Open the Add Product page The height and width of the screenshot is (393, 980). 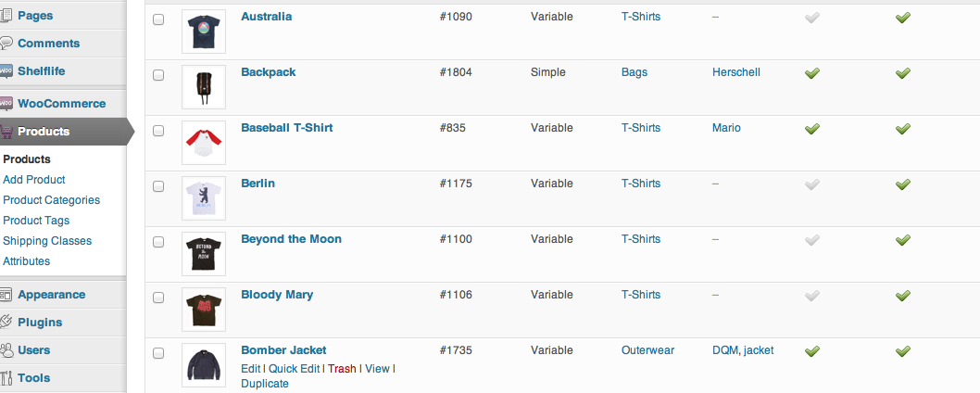click(x=34, y=180)
